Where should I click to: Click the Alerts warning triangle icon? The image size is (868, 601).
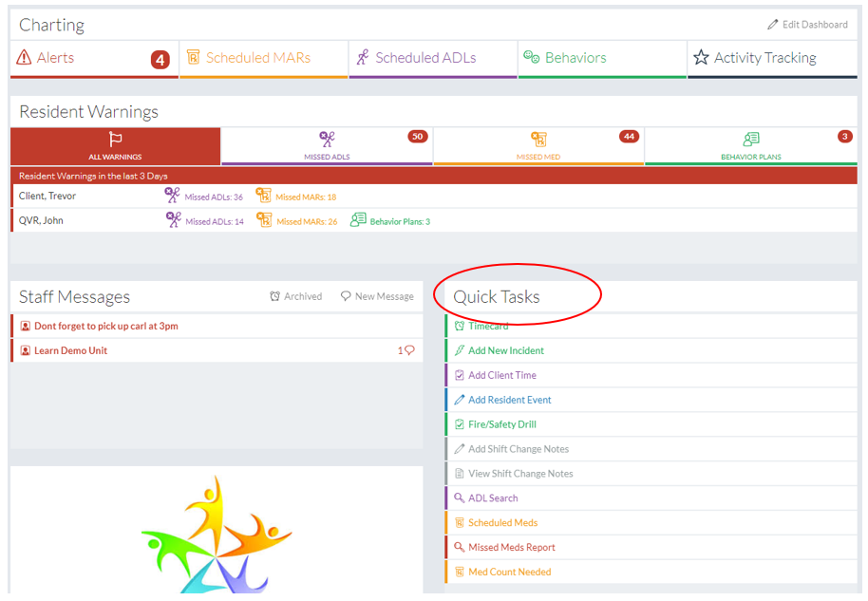pos(24,58)
